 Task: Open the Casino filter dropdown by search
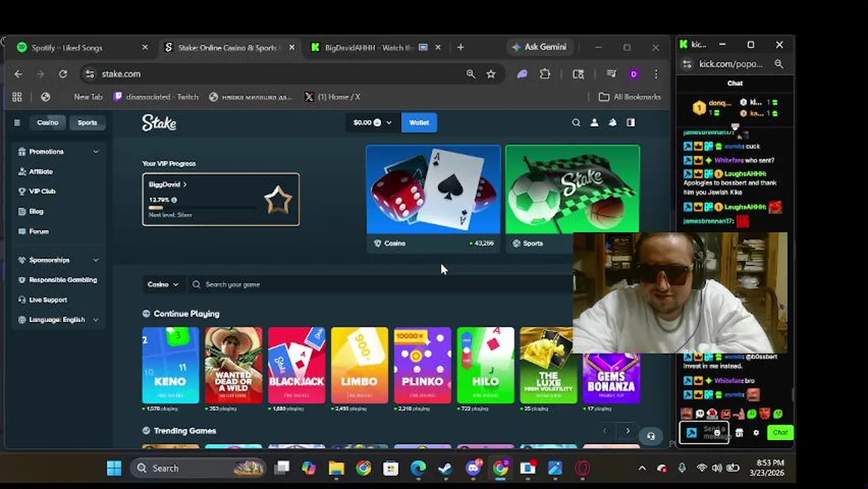(163, 285)
